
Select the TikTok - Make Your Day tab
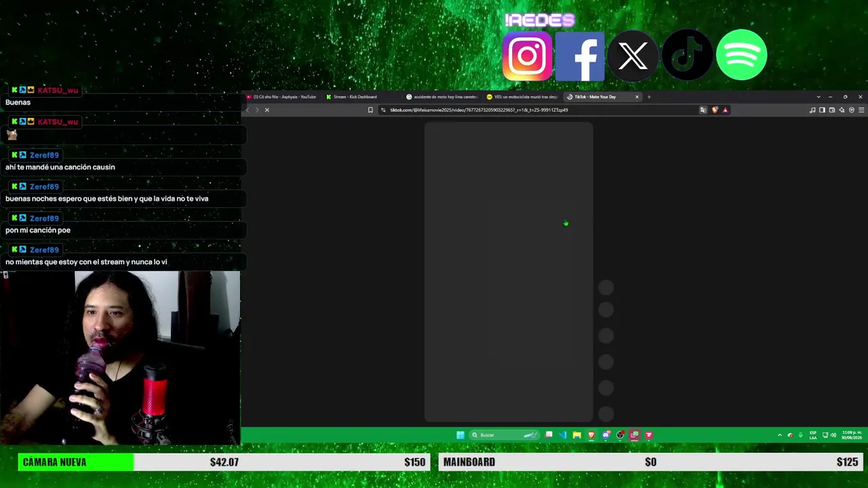pos(604,97)
